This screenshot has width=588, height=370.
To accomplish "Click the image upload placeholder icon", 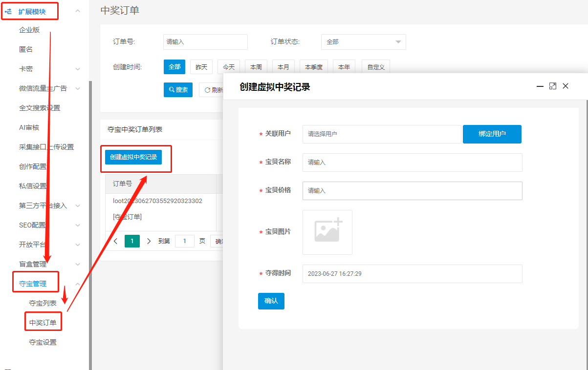I will [327, 232].
